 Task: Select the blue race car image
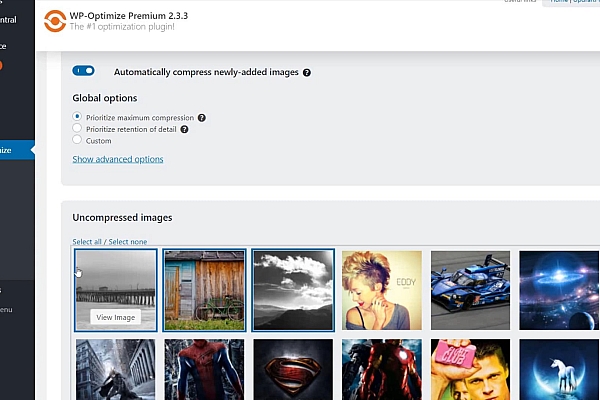coord(470,290)
